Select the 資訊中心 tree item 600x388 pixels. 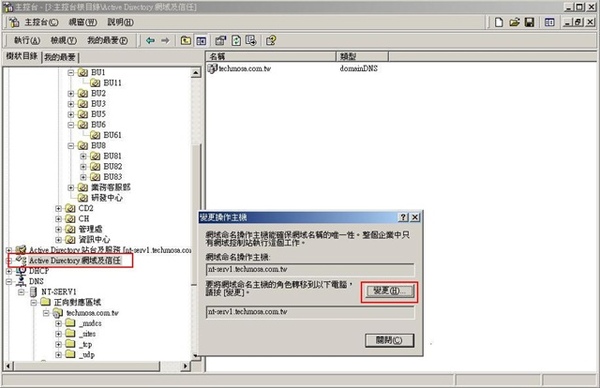[x=94, y=240]
